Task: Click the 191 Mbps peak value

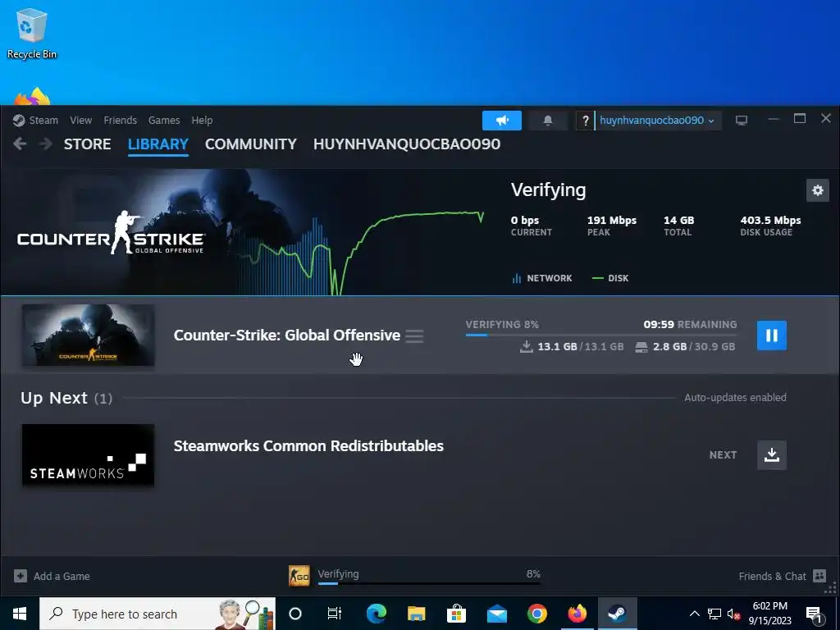Action: coord(612,220)
